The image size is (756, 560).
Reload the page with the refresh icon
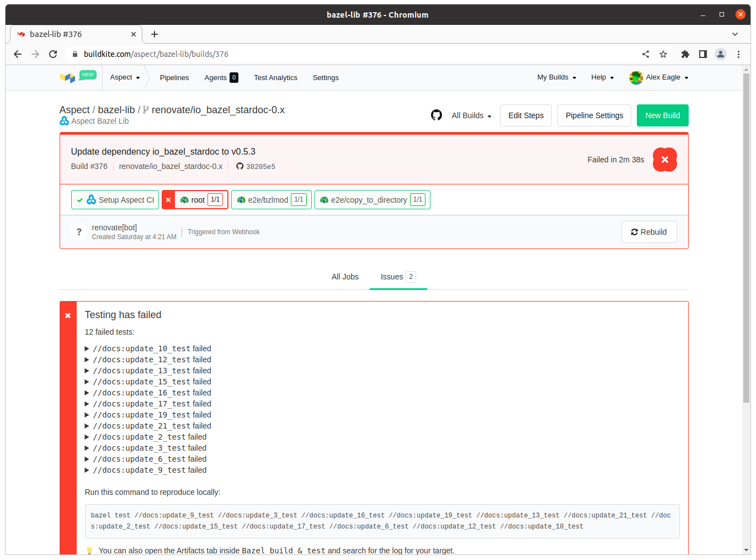[53, 54]
